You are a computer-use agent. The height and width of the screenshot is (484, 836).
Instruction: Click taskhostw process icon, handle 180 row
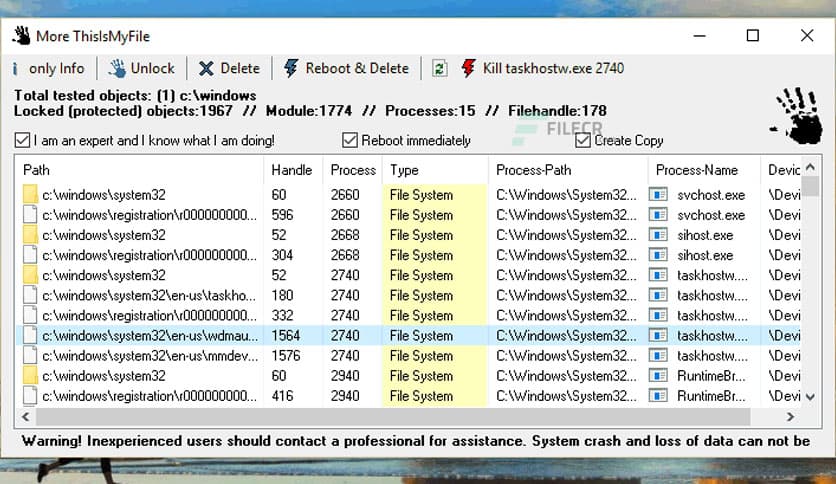point(658,295)
